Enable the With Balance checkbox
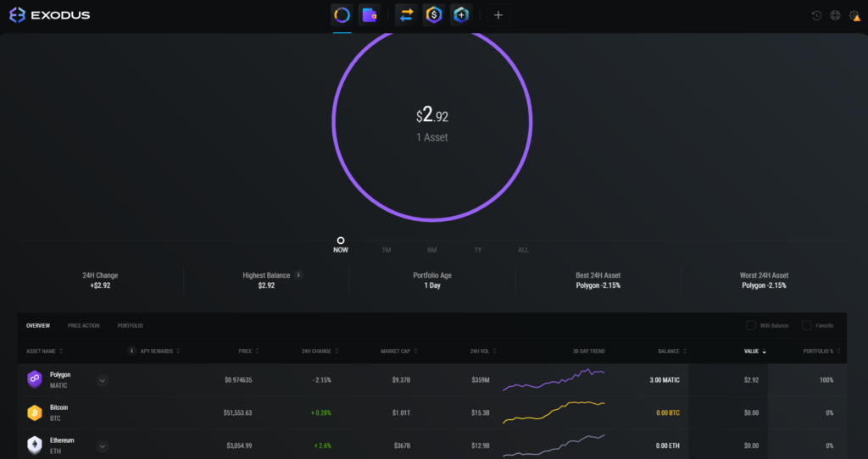Viewport: 868px width, 459px height. (x=751, y=325)
